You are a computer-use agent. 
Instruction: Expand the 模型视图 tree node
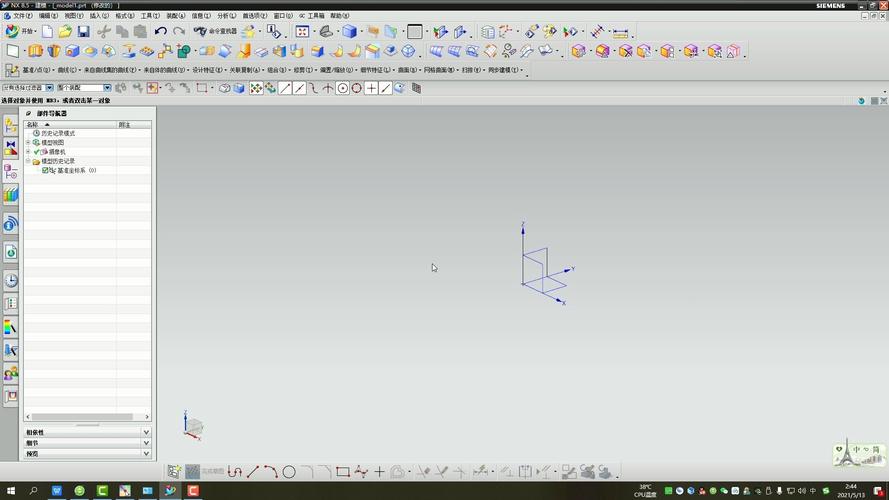click(28, 143)
